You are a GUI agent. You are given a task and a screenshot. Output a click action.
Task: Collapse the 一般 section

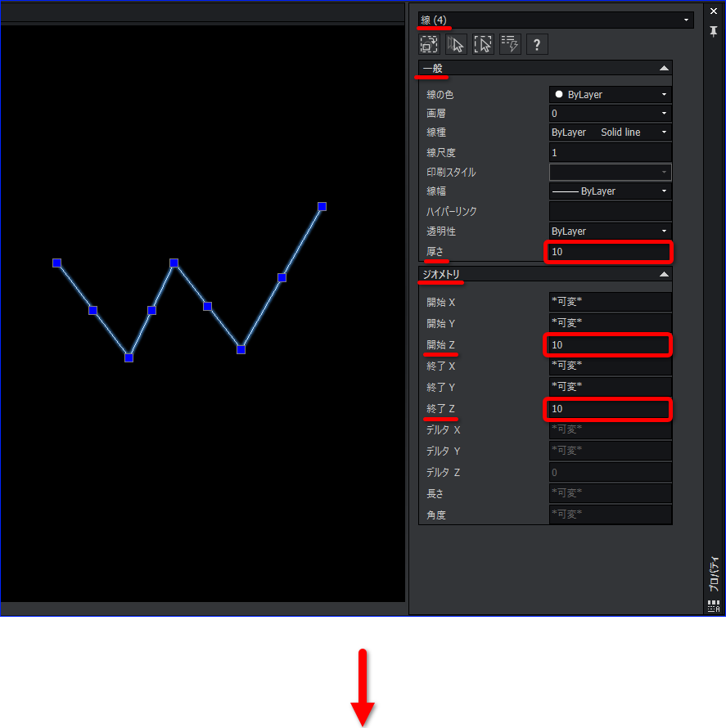tap(665, 68)
